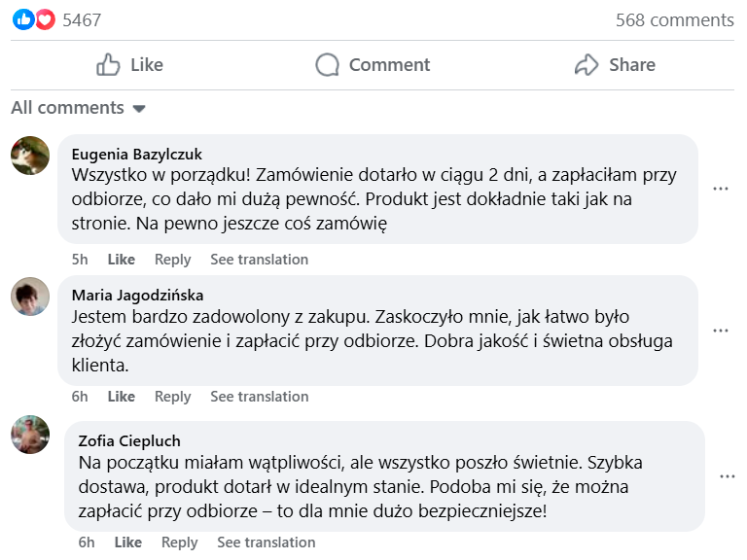This screenshot has height=560, width=747.
Task: Reply to Maria Jagodzińska's comment
Action: [173, 397]
